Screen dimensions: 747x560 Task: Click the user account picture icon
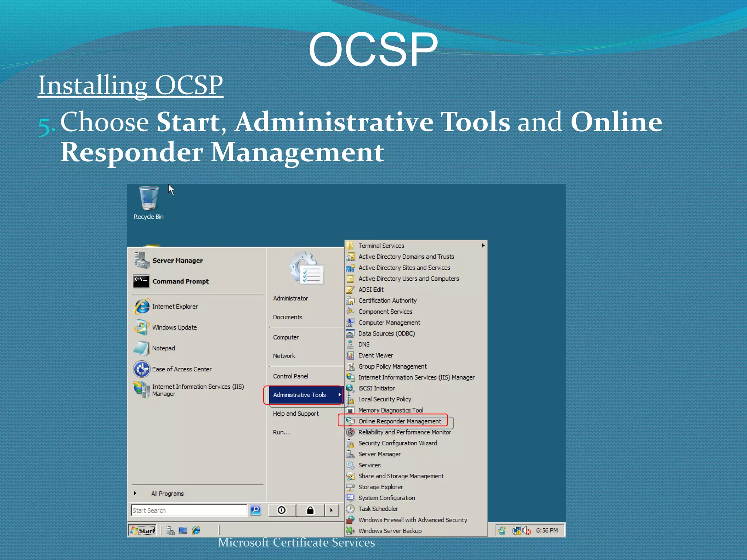tap(306, 268)
